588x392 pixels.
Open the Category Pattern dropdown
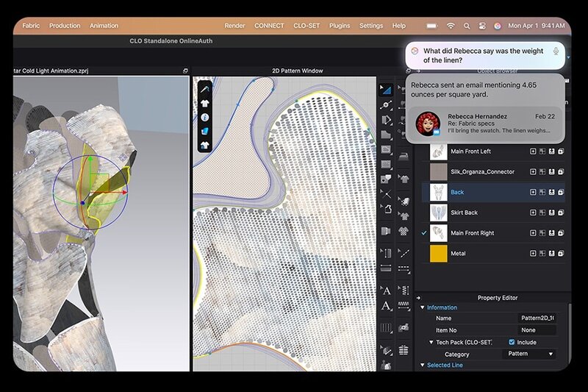point(531,354)
